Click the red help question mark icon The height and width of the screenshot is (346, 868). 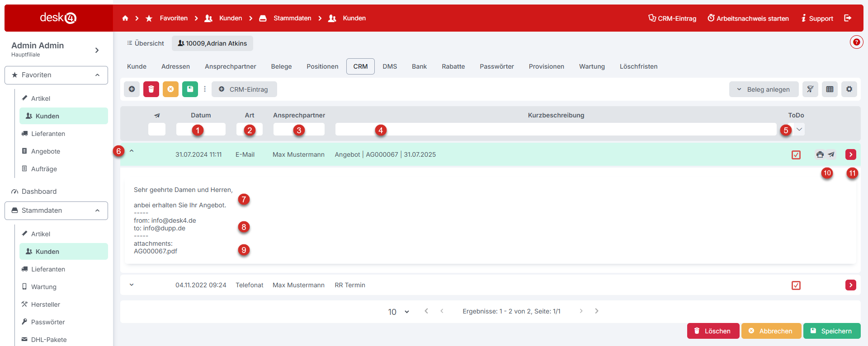(x=856, y=42)
